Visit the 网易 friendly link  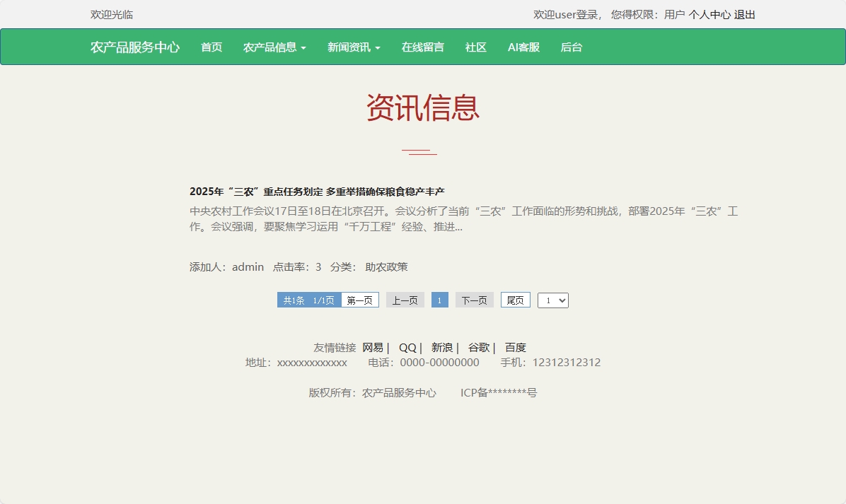click(x=373, y=347)
